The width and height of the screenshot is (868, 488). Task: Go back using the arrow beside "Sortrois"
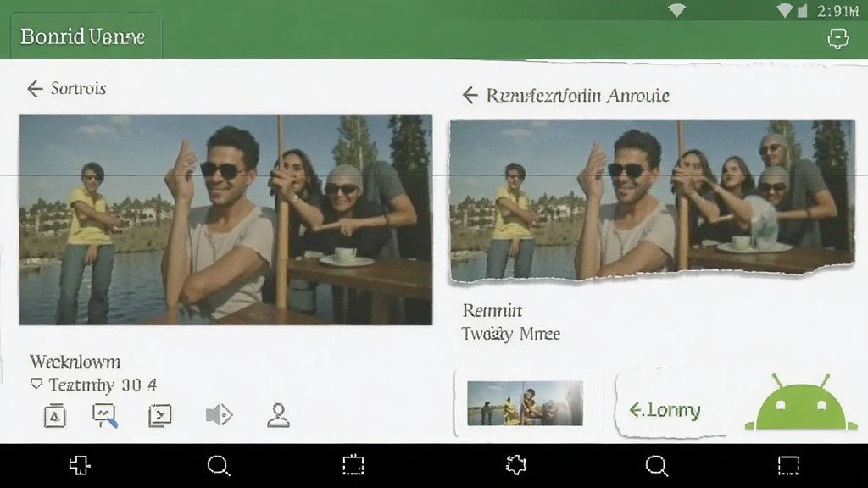[35, 88]
